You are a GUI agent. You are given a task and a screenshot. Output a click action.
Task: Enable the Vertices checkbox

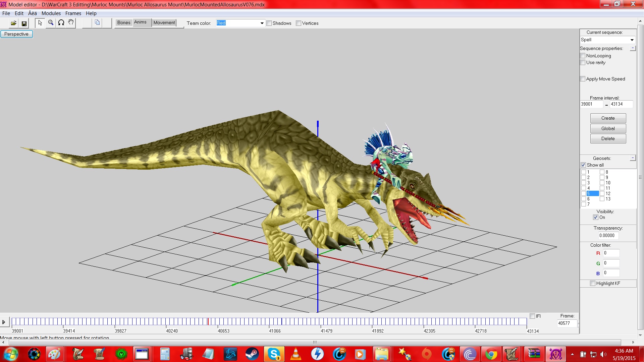pos(299,23)
